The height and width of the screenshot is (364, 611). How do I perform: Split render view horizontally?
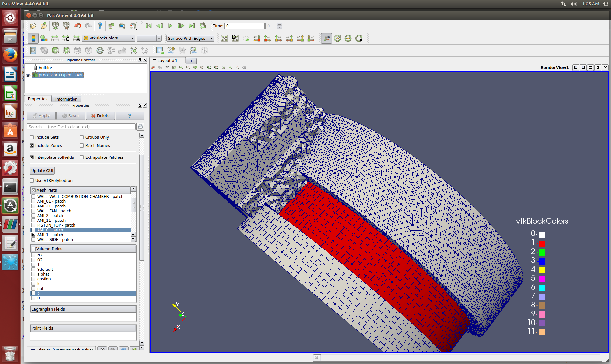(x=576, y=67)
